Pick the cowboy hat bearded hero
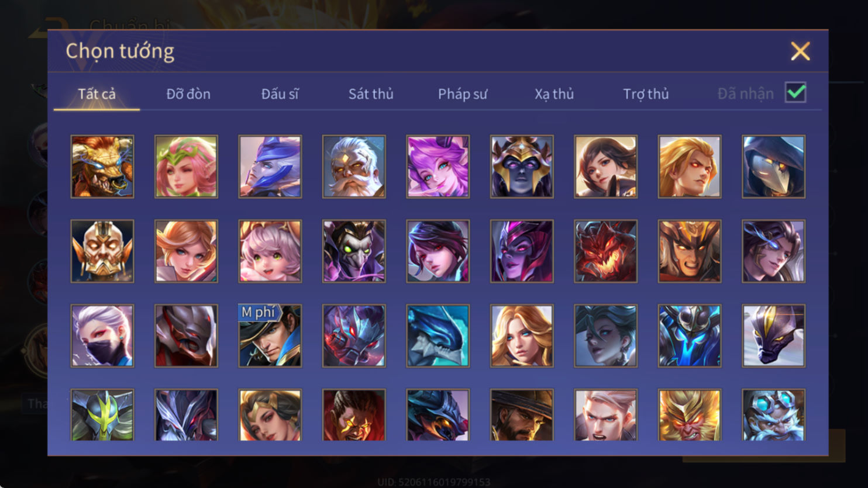The width and height of the screenshot is (868, 488). 522,415
